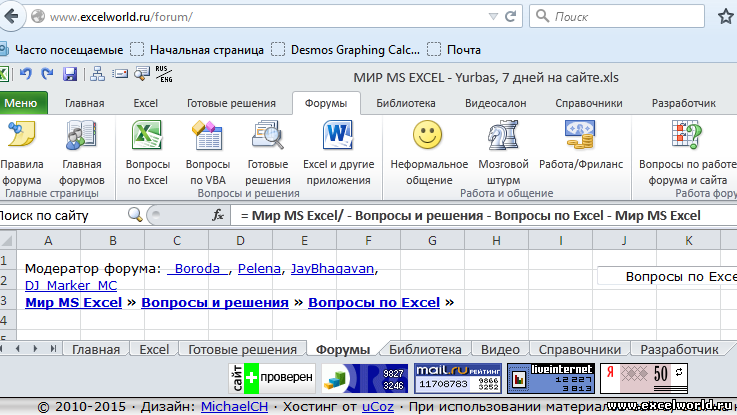The image size is (737, 415).
Task: Open the Почта bookmark
Action: (454, 50)
